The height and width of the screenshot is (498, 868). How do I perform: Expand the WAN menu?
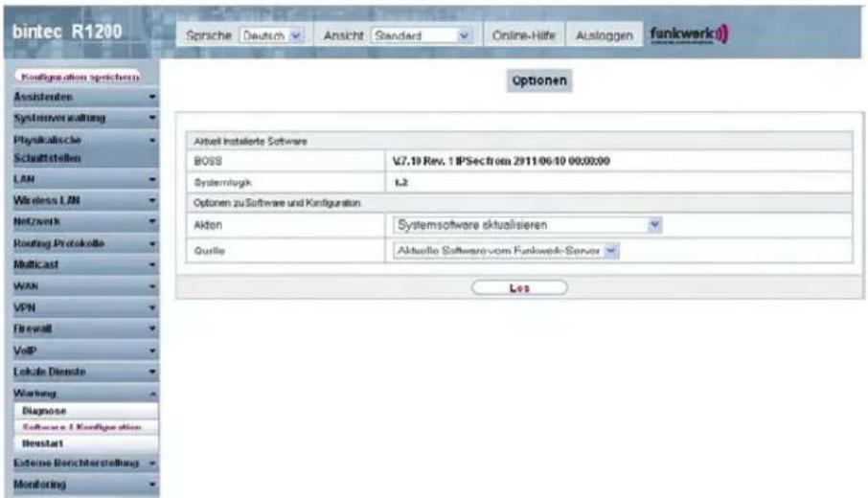pos(84,286)
